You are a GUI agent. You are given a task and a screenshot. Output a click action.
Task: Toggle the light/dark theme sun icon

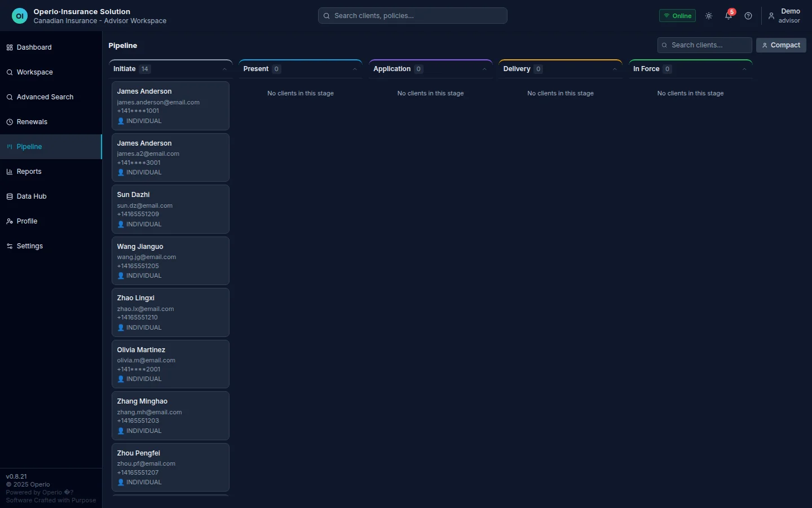tap(709, 16)
